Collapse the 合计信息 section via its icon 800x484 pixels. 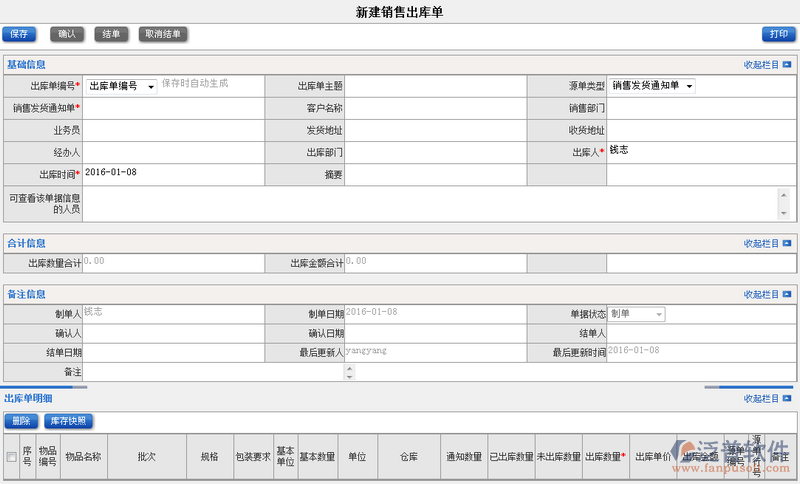pos(787,243)
